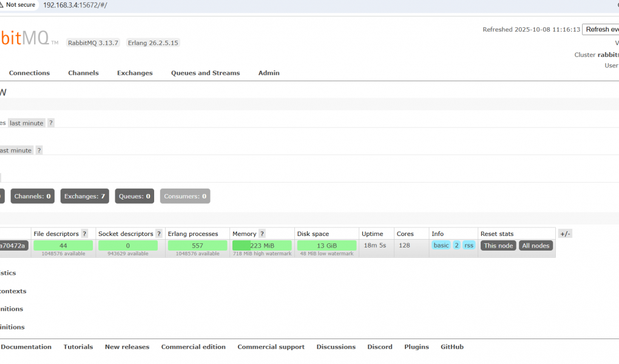Click help icon beside second last minute

(39, 150)
